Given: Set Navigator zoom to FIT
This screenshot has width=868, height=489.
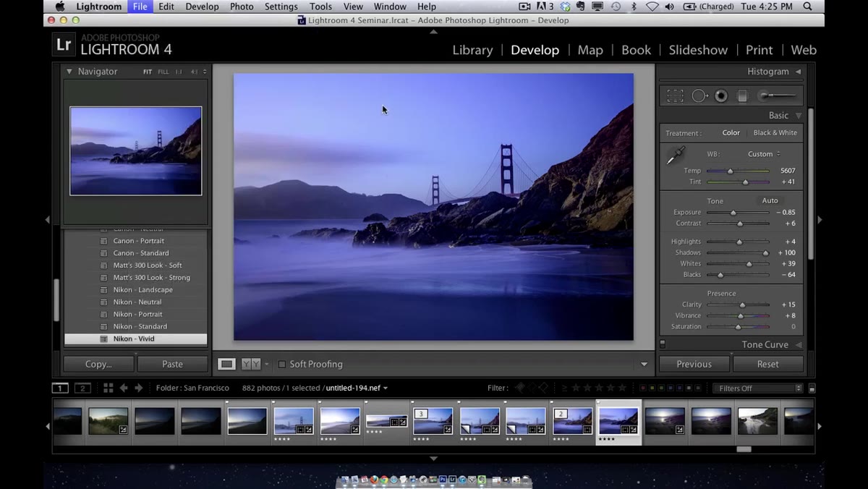Looking at the screenshot, I should point(148,72).
